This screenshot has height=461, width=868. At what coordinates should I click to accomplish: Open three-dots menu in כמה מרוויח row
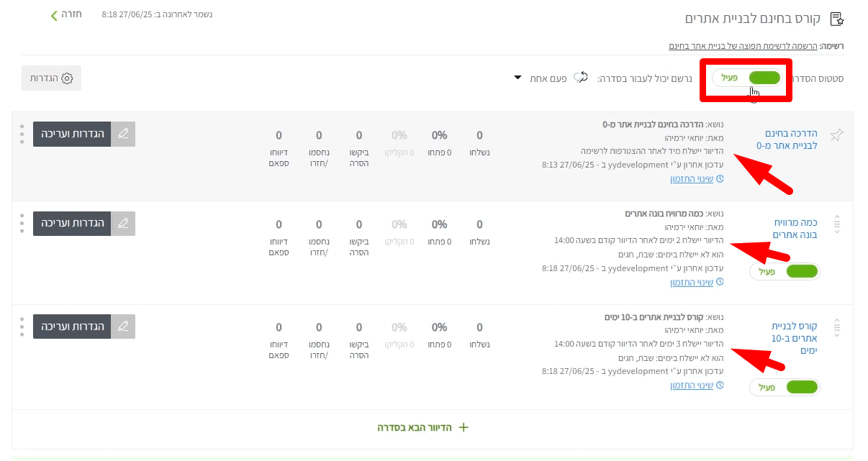pyautogui.click(x=22, y=224)
